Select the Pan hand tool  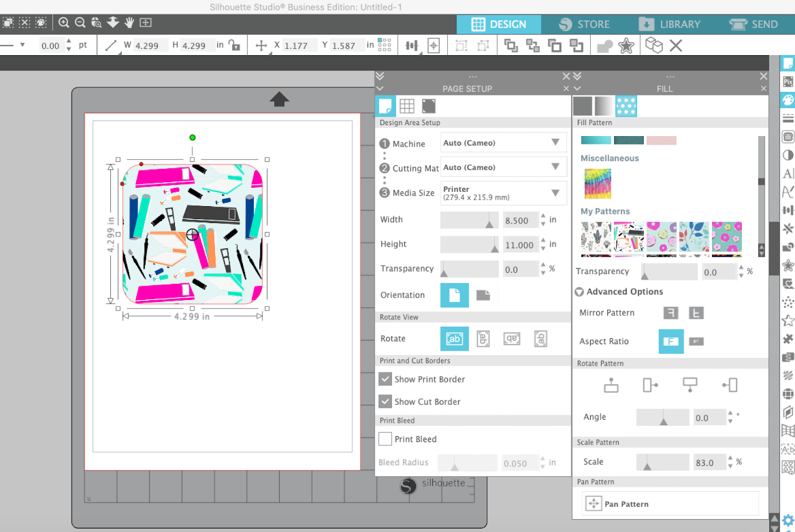coord(128,22)
